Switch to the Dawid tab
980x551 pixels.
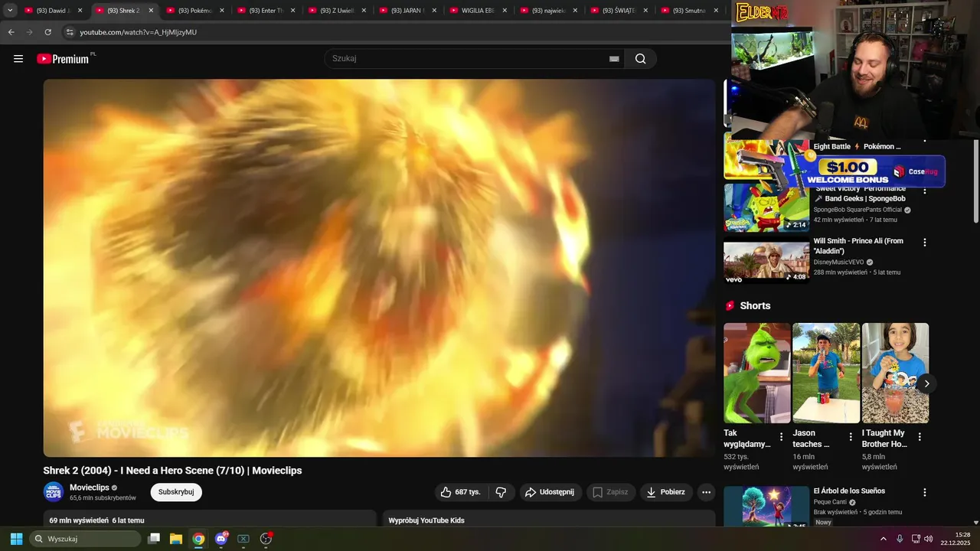(x=53, y=11)
